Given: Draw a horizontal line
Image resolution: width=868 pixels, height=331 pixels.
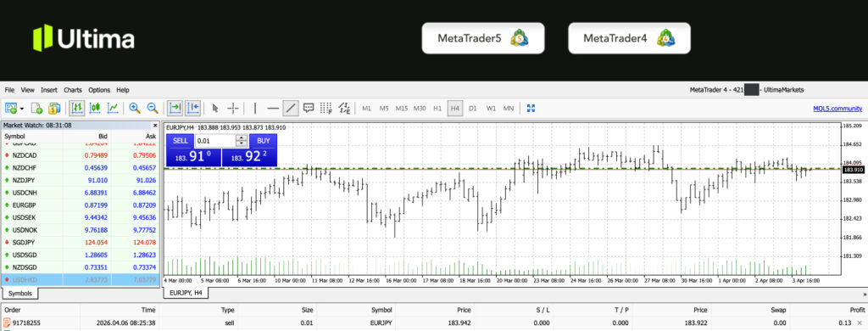Looking at the screenshot, I should [x=272, y=108].
